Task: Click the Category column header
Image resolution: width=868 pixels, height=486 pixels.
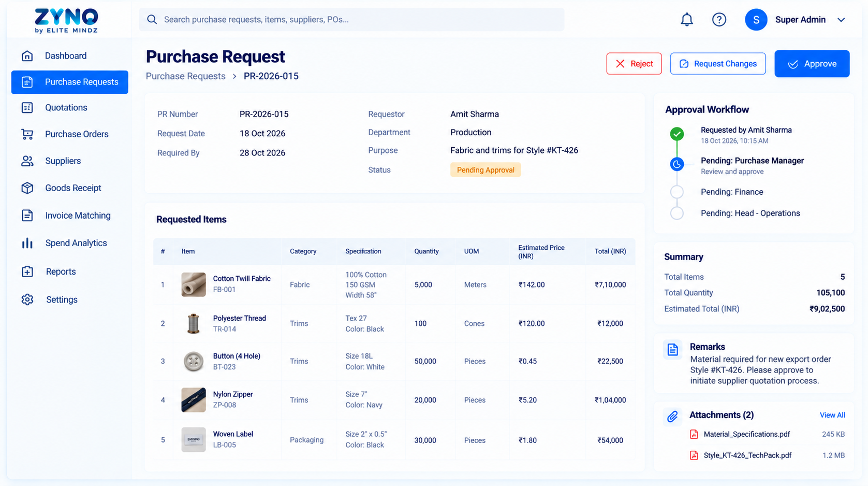Action: tap(303, 251)
